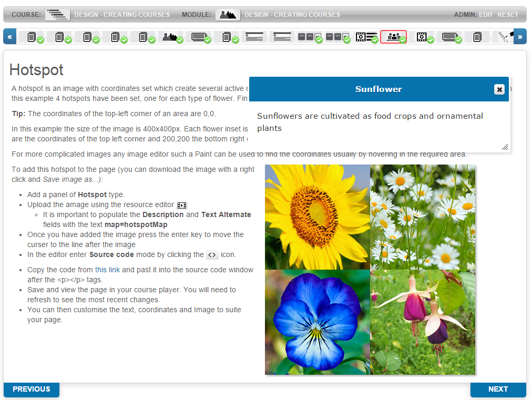Image resolution: width=532 pixels, height=400 pixels.
Task: Select the red-outlined people page icon
Action: click(x=394, y=37)
